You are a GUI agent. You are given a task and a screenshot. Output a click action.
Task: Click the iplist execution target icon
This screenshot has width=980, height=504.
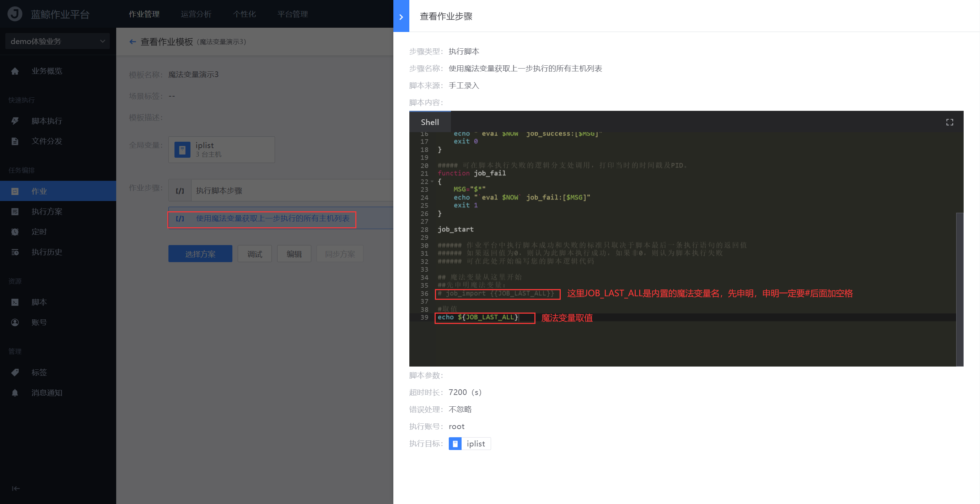(x=455, y=444)
